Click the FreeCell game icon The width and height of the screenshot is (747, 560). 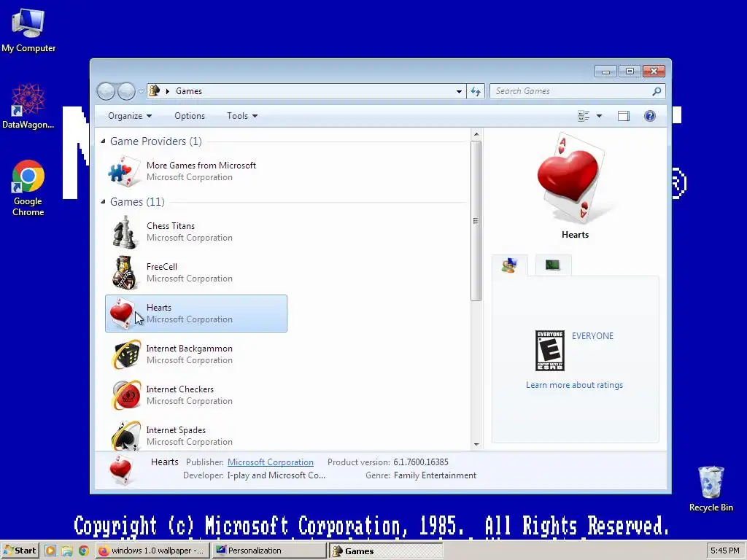tap(124, 273)
